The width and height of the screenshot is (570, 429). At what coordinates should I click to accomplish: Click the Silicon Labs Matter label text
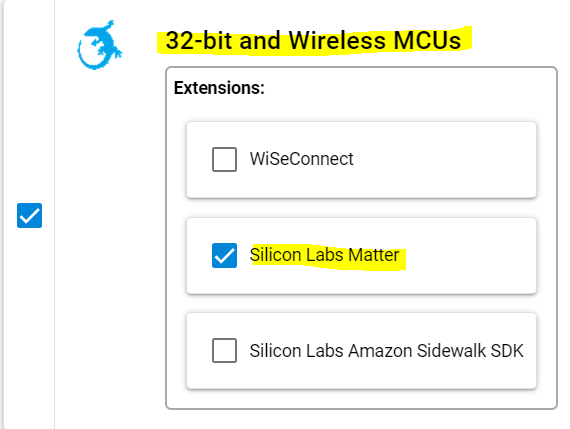coord(324,255)
